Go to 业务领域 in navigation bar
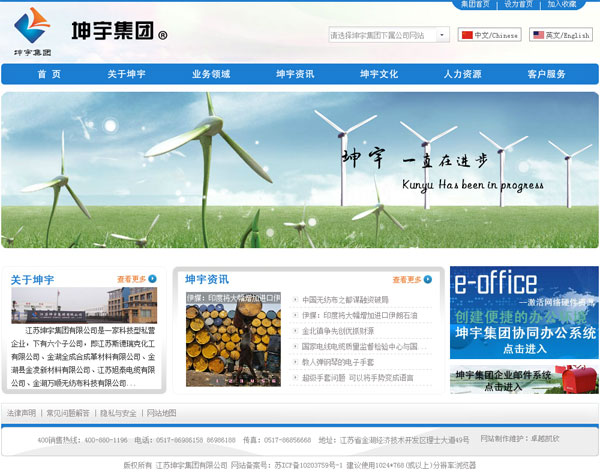 pyautogui.click(x=211, y=74)
